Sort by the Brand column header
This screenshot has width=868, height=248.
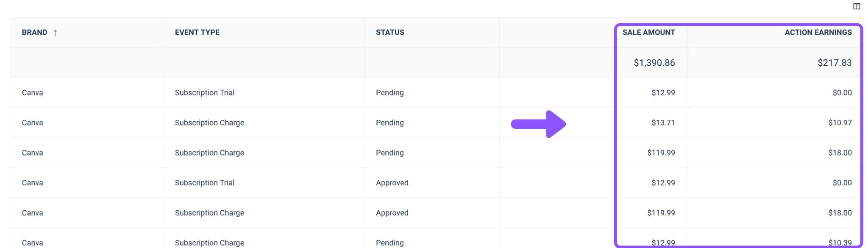click(35, 32)
